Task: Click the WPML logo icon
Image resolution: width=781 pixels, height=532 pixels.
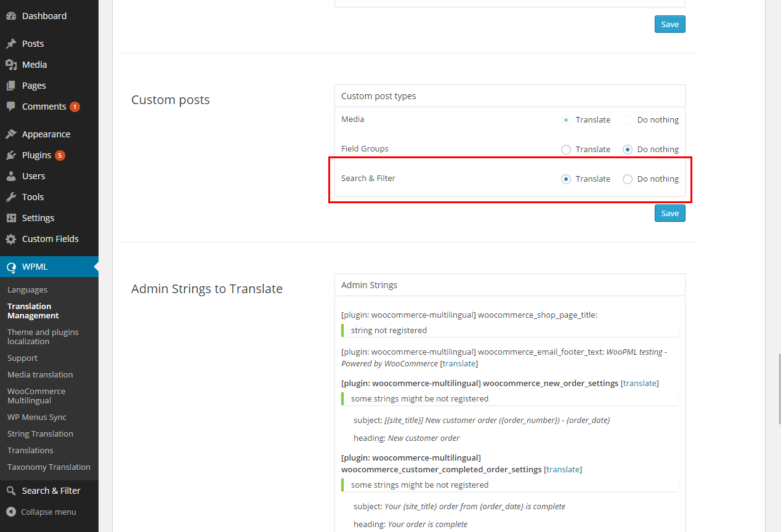Action: click(x=11, y=267)
